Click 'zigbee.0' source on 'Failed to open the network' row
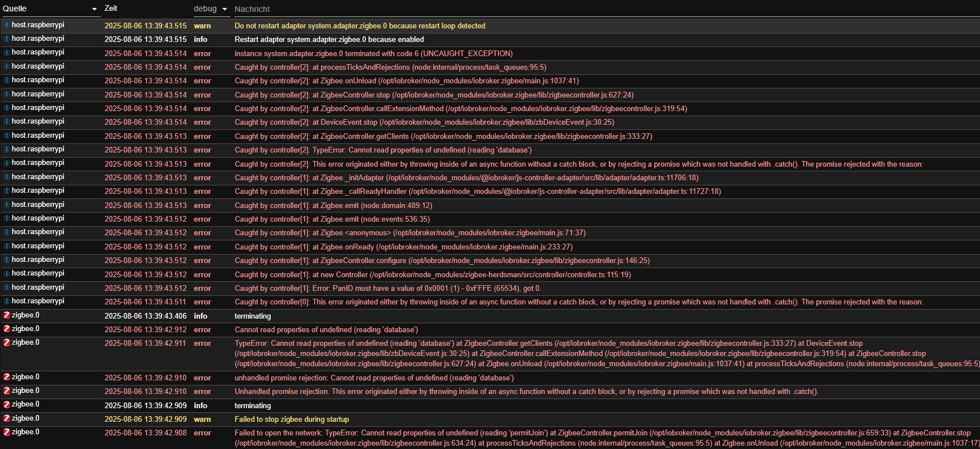 point(25,431)
